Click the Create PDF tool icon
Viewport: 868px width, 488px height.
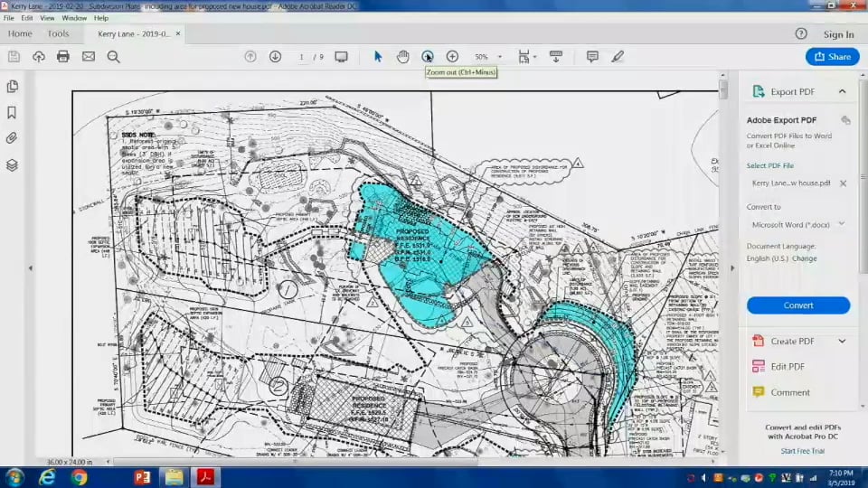coord(759,341)
